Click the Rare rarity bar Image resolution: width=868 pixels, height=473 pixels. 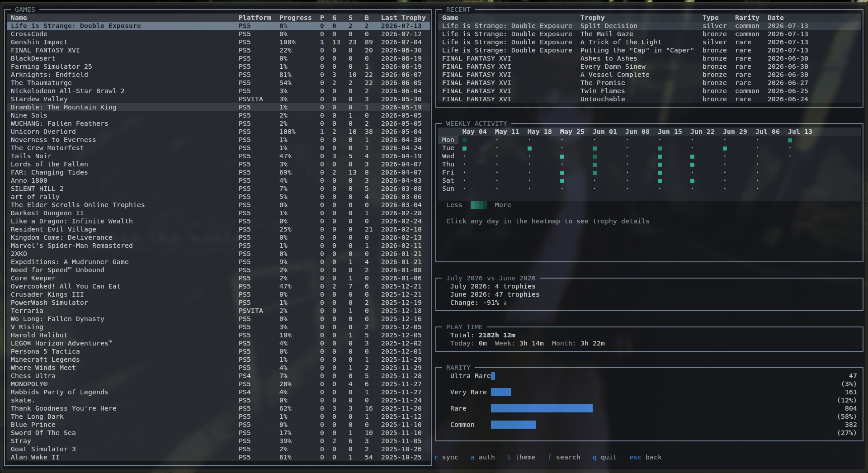[x=542, y=408]
